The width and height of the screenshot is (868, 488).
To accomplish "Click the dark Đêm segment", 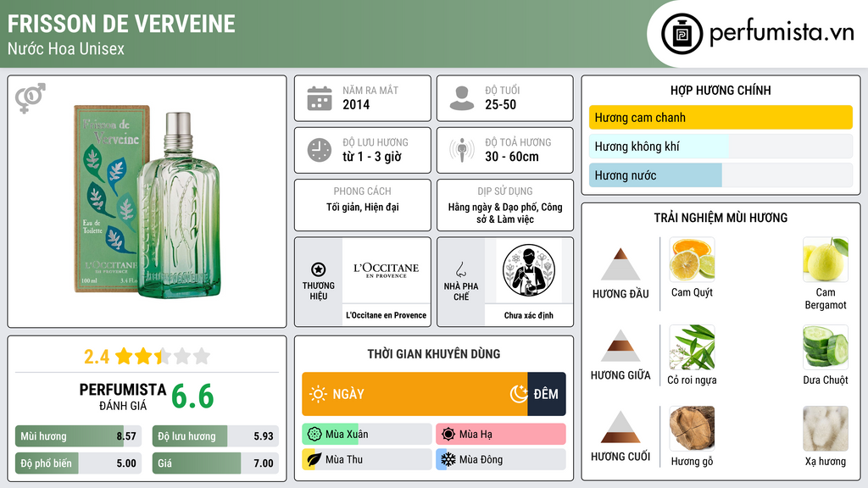I will [547, 394].
